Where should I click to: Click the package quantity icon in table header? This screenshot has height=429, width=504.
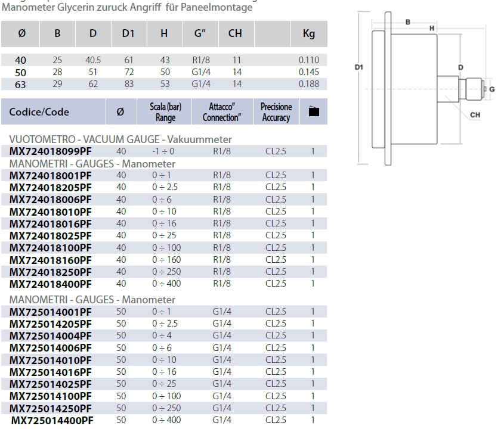pos(313,111)
